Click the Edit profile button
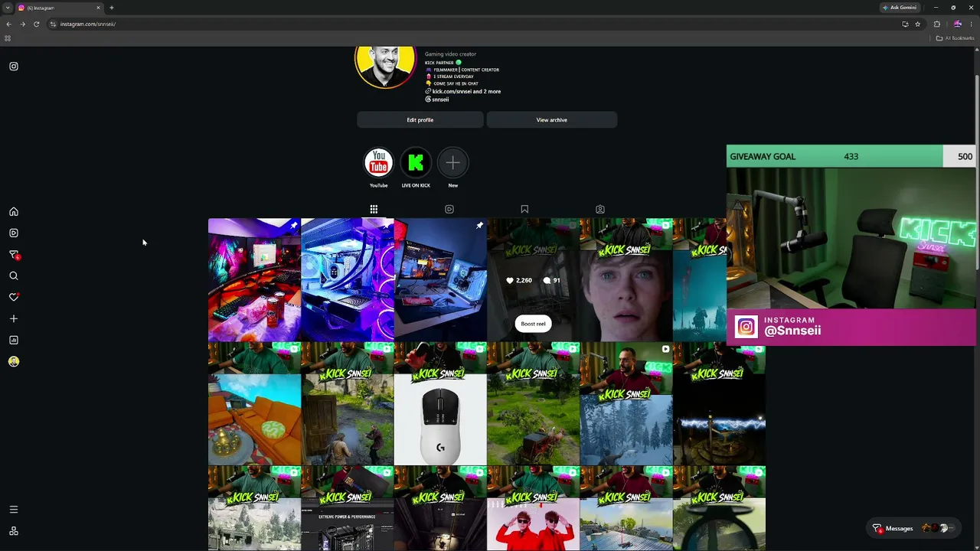The width and height of the screenshot is (980, 551). pos(420,120)
